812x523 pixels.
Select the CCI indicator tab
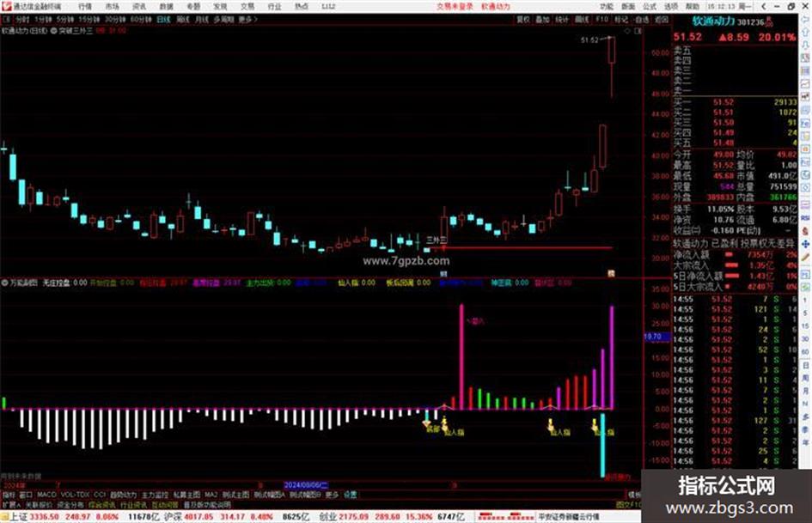pos(100,495)
